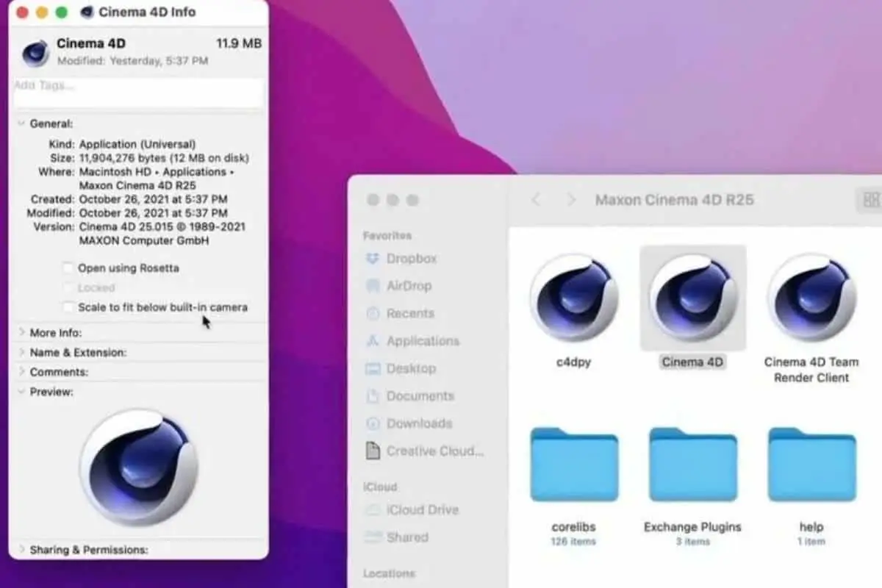The width and height of the screenshot is (882, 588).
Task: Go forward in Finder window
Action: [571, 200]
